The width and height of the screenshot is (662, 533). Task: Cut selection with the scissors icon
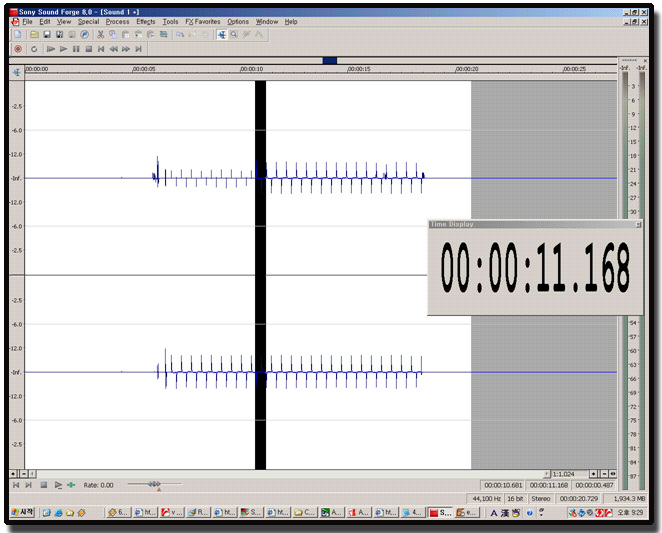tap(100, 35)
